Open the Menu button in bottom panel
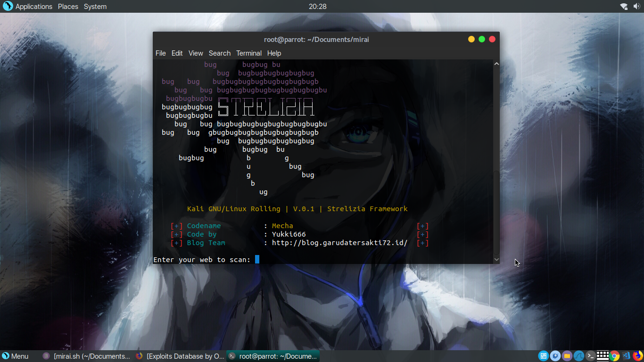This screenshot has width=644, height=362. [15, 356]
